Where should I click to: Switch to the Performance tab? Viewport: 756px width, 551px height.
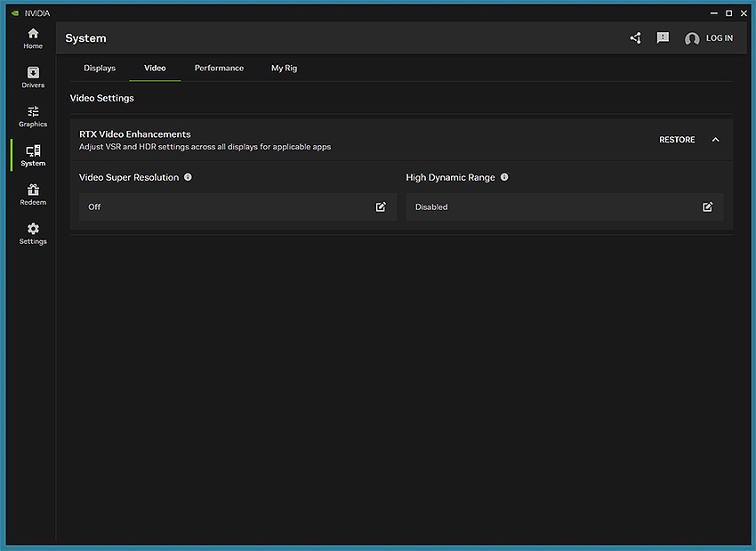[219, 68]
